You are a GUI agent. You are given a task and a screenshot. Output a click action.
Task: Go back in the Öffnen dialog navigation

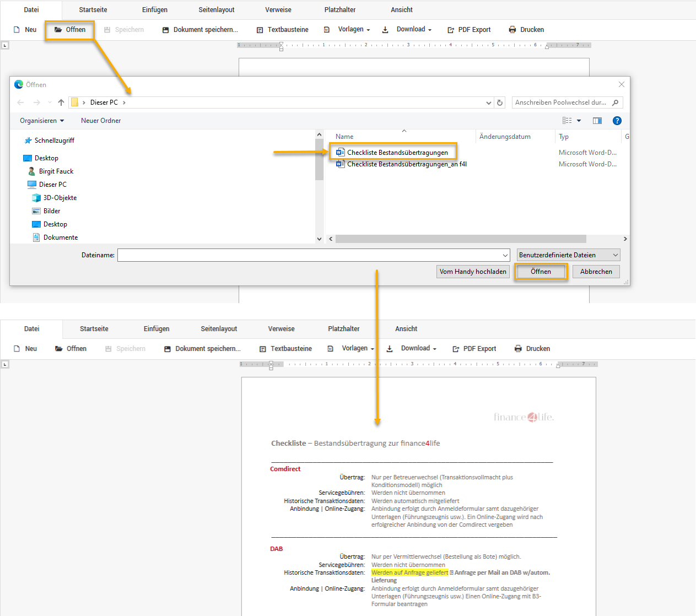(x=20, y=102)
